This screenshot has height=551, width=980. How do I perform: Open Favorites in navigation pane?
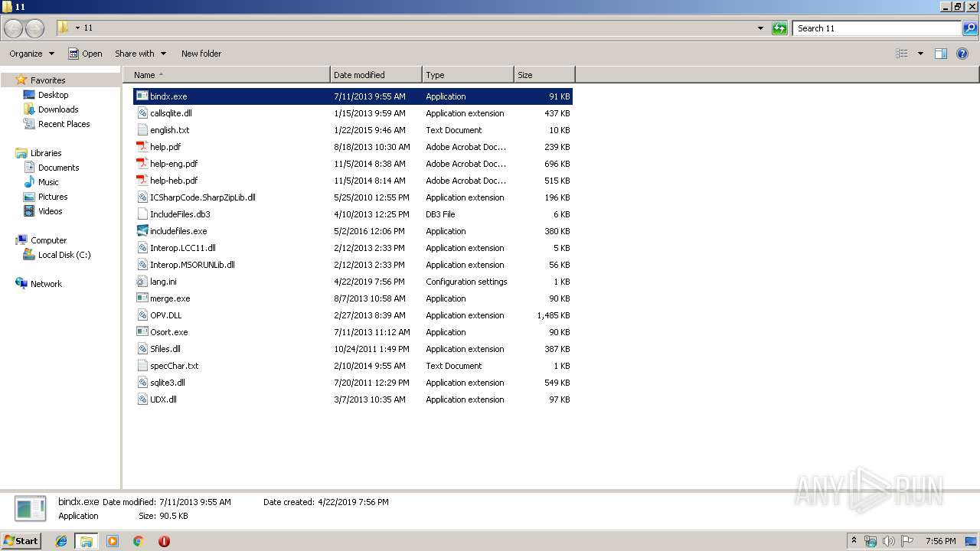47,80
